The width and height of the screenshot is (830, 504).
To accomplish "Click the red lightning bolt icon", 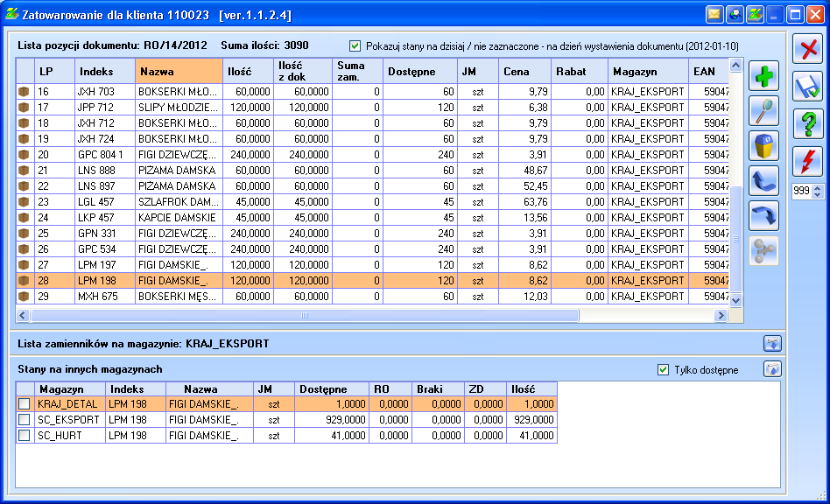I will pyautogui.click(x=808, y=161).
